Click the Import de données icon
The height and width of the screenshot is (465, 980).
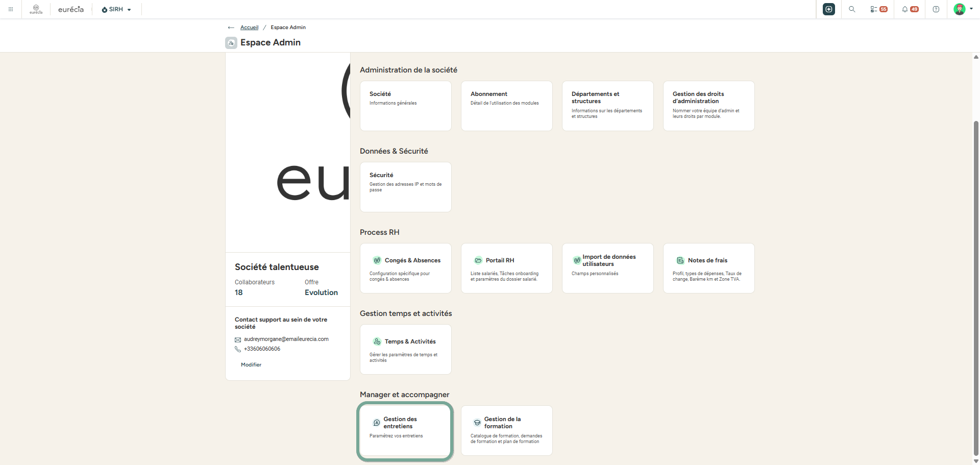point(577,260)
